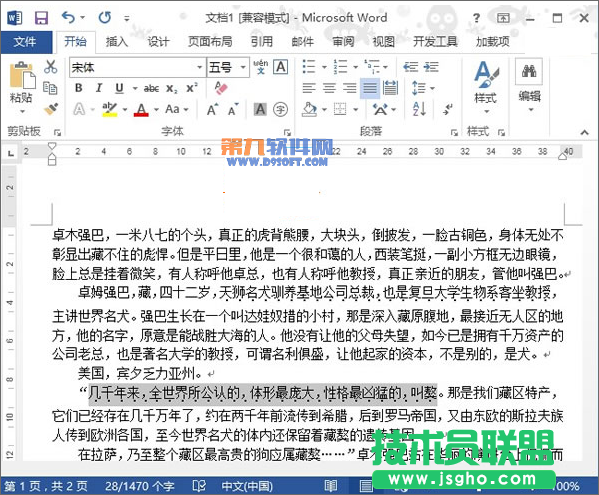Click the tab selector at ruler corner

(11, 153)
